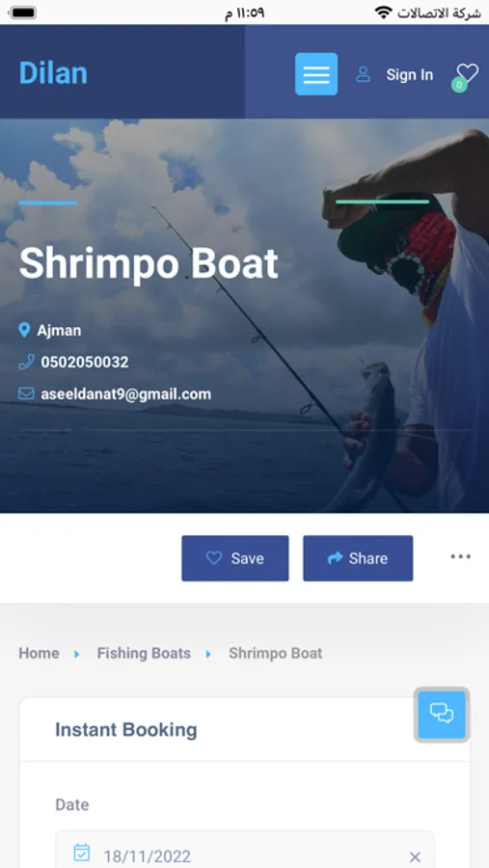Open the hamburger navigation menu
The height and width of the screenshot is (868, 489).
pos(316,74)
